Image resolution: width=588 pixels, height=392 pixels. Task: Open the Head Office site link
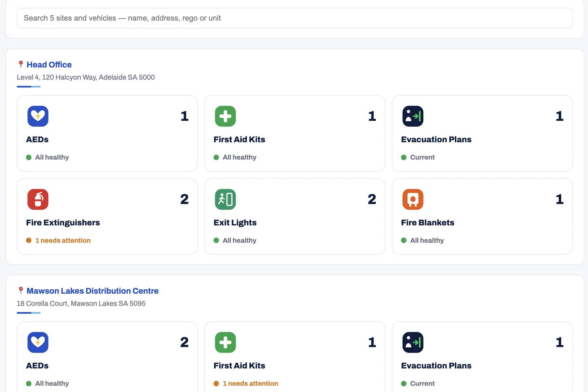point(49,65)
